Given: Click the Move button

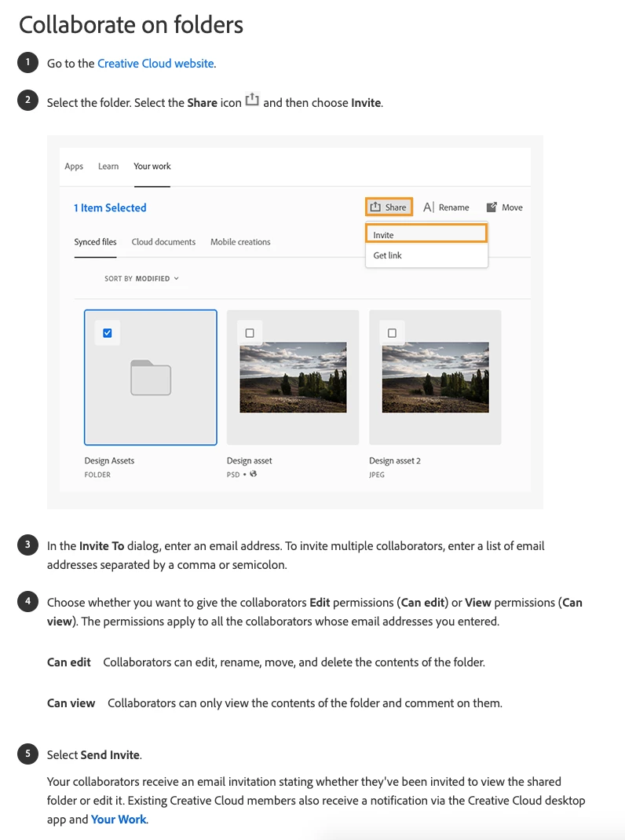Looking at the screenshot, I should [x=505, y=207].
